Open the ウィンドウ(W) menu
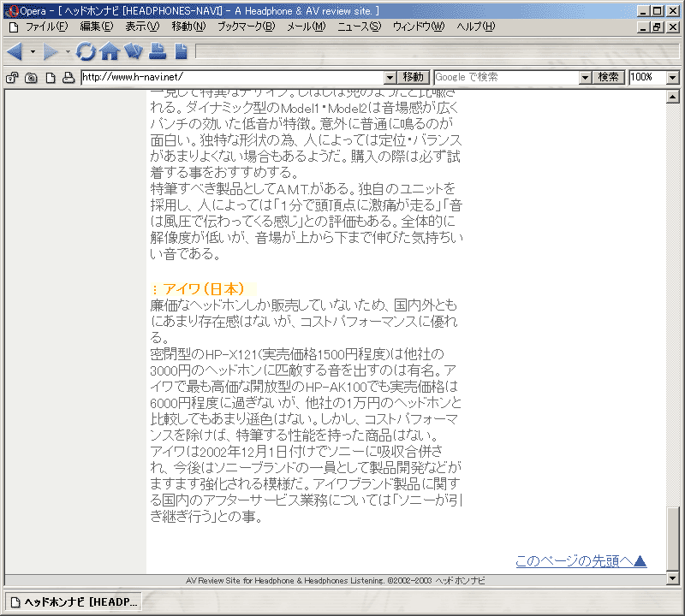This screenshot has height=616, width=685. click(419, 27)
